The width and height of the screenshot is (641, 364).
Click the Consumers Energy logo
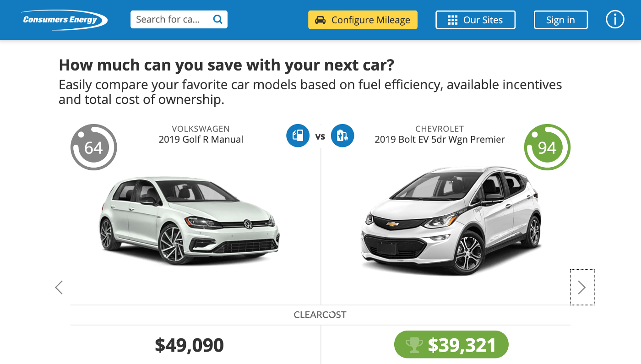point(65,20)
